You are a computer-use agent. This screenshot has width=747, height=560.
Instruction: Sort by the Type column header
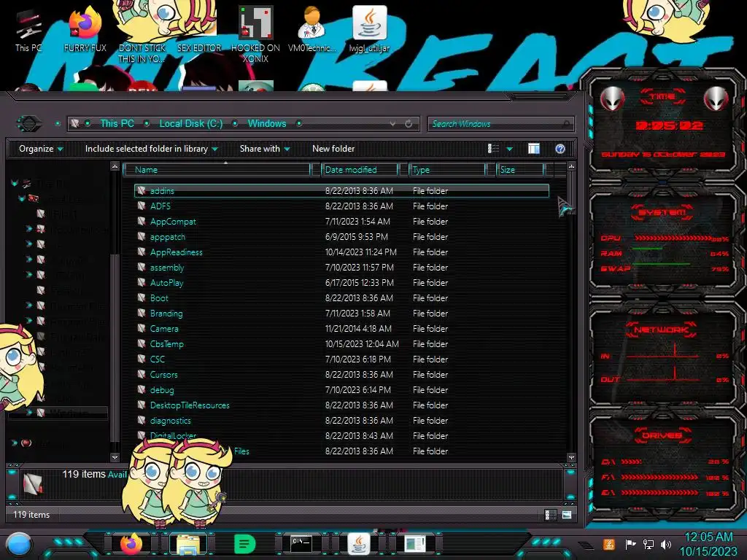coord(448,170)
